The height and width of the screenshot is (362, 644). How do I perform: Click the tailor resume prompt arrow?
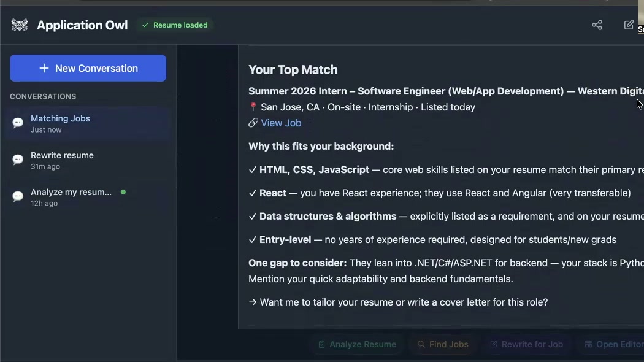pyautogui.click(x=253, y=302)
